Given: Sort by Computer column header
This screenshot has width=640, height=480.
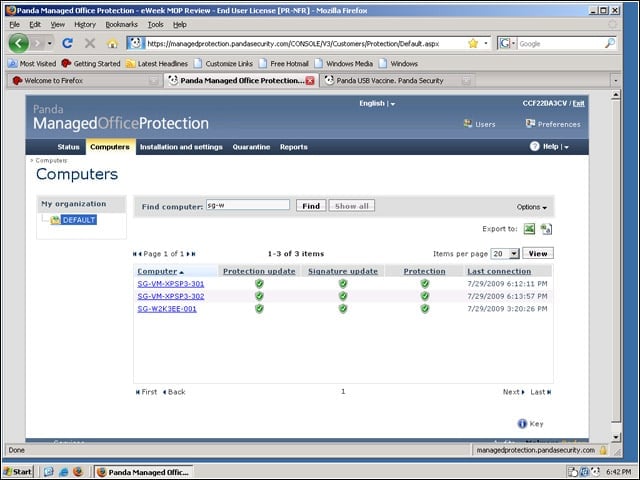Looking at the screenshot, I should (x=157, y=271).
